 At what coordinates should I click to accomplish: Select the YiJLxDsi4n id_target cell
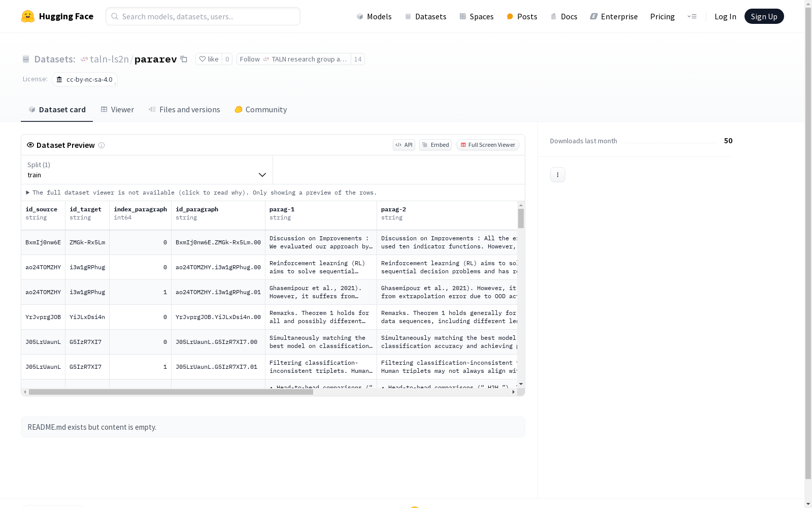pos(87,317)
